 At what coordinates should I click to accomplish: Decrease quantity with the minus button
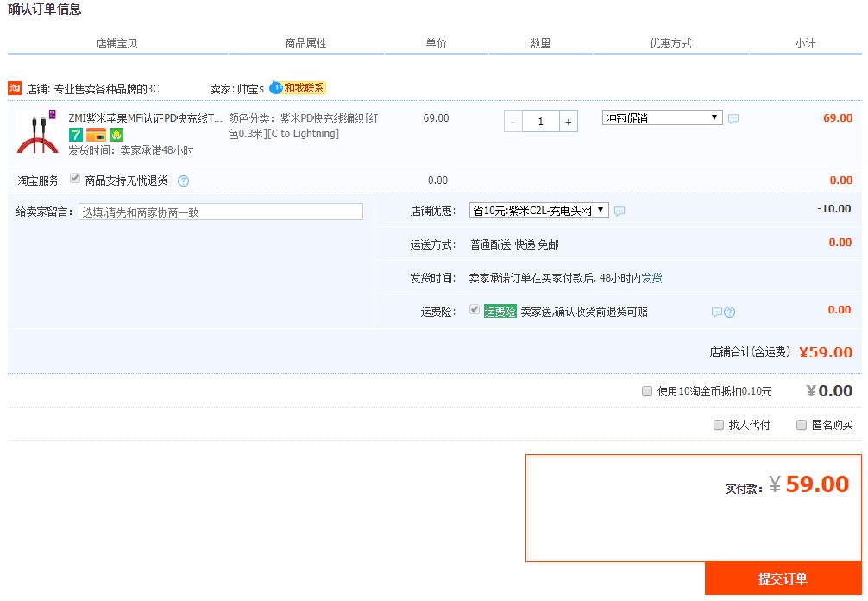pos(513,122)
